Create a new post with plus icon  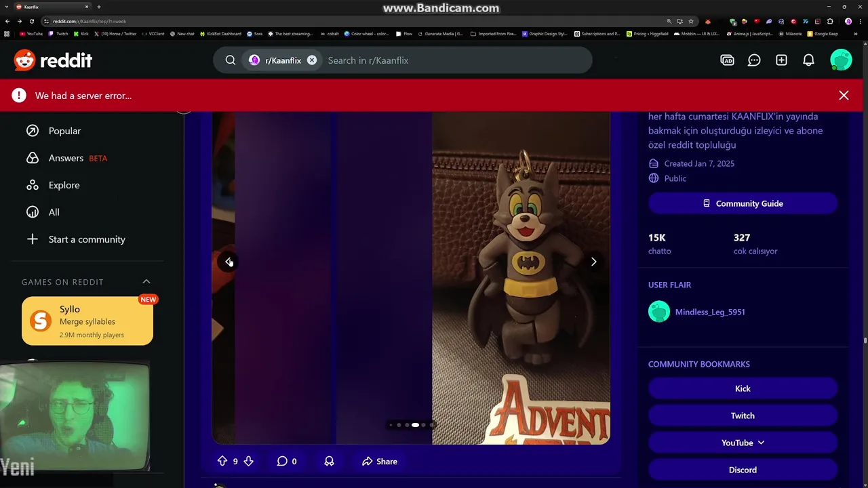[x=781, y=60]
